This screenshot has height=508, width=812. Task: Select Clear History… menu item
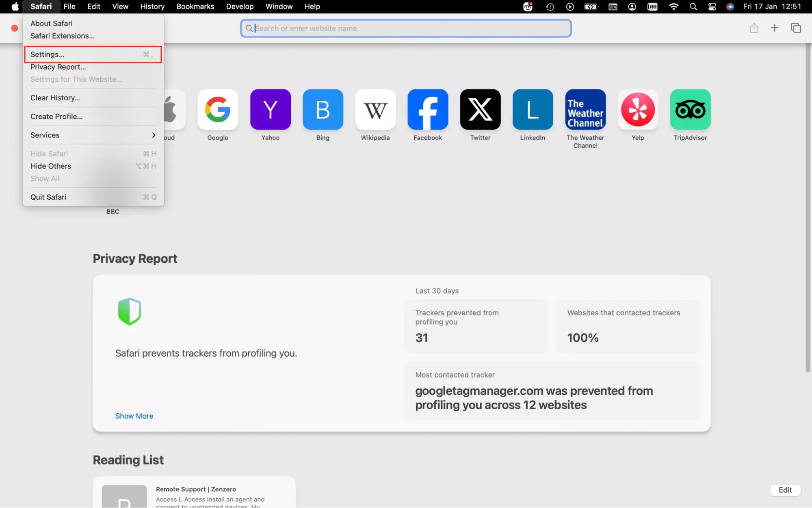click(55, 98)
